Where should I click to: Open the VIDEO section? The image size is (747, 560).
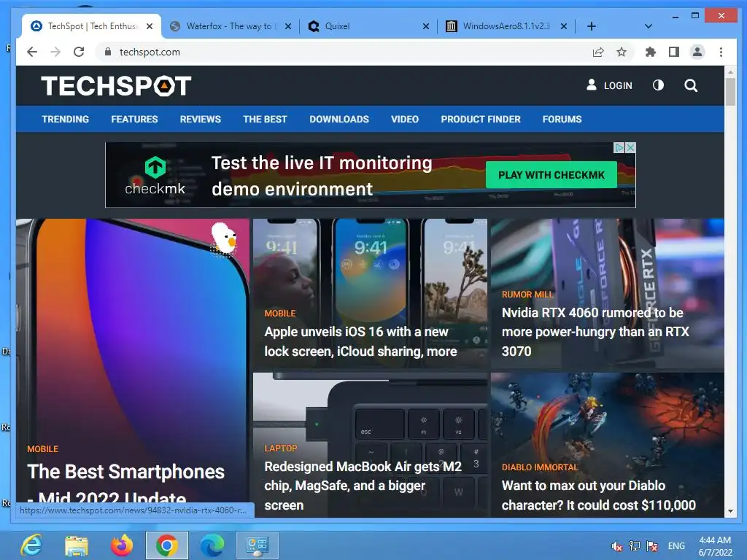coord(405,119)
